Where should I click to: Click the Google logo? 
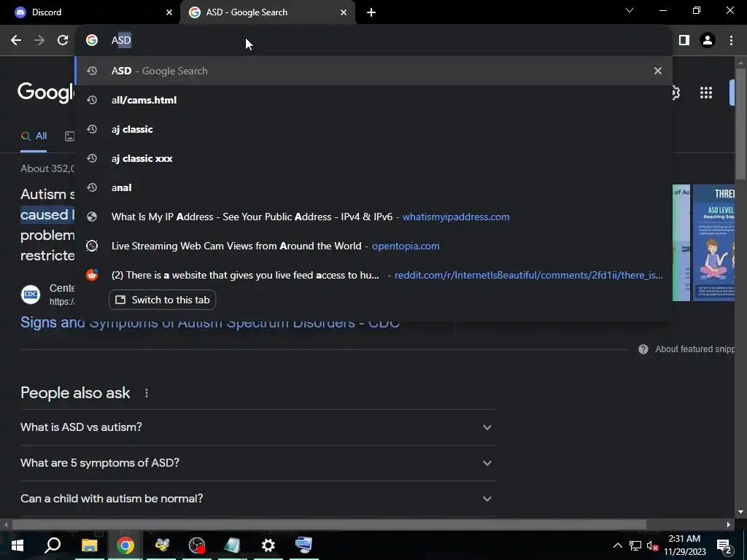46,93
